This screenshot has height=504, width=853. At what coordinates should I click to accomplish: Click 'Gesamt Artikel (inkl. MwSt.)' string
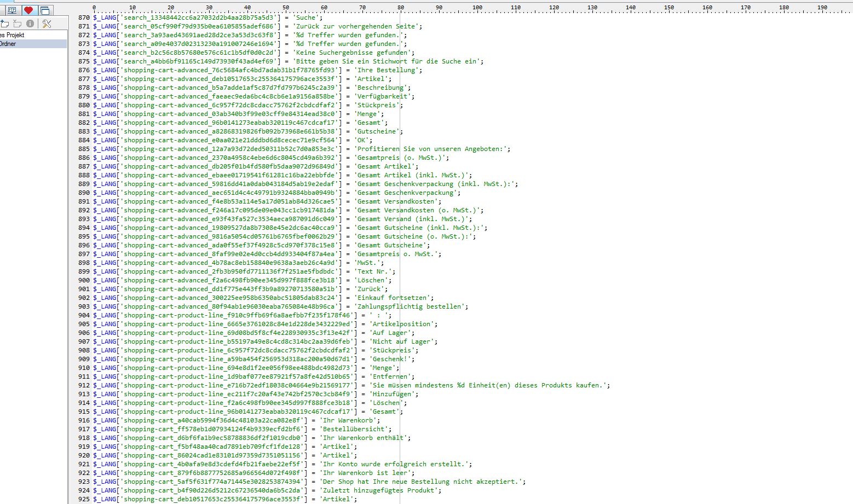pyautogui.click(x=411, y=175)
